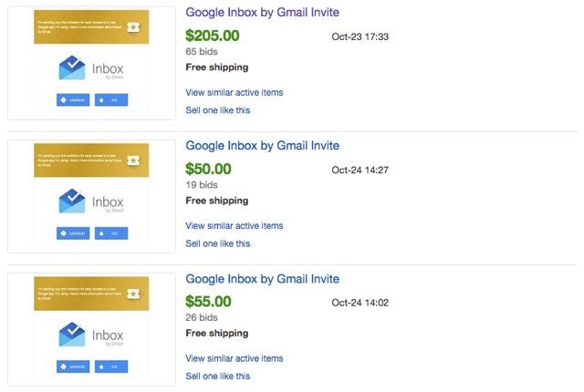
Task: Click Sell one like this under the $205.00 listing
Action: (x=218, y=110)
